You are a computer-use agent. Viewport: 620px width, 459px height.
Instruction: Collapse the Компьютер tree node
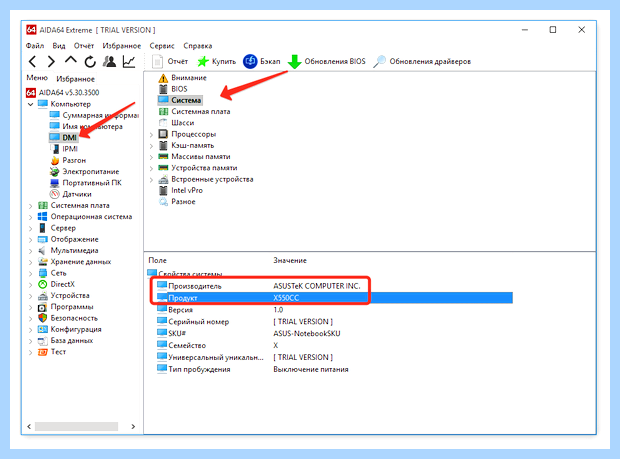[x=30, y=104]
